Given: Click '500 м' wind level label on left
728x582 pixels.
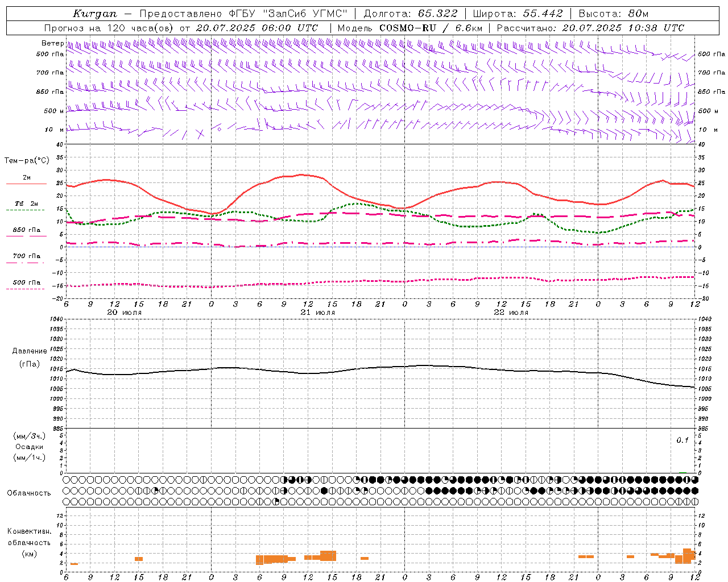Looking at the screenshot, I should (x=54, y=111).
